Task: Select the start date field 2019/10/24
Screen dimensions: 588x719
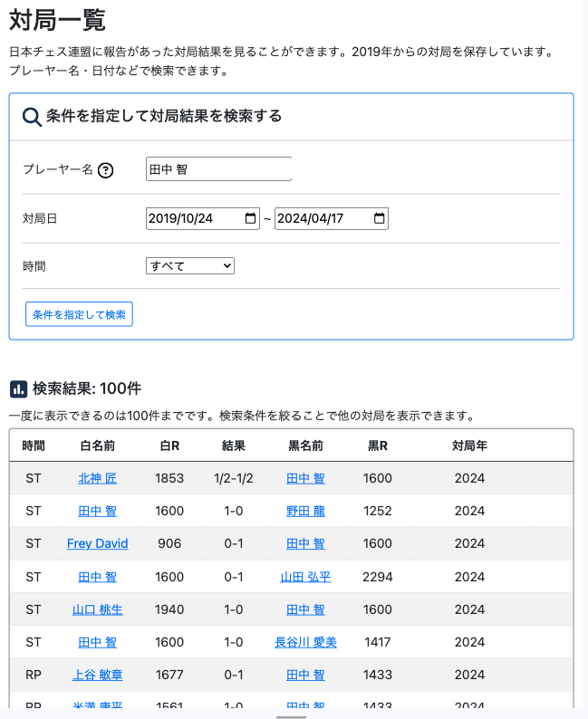Action: click(x=203, y=218)
